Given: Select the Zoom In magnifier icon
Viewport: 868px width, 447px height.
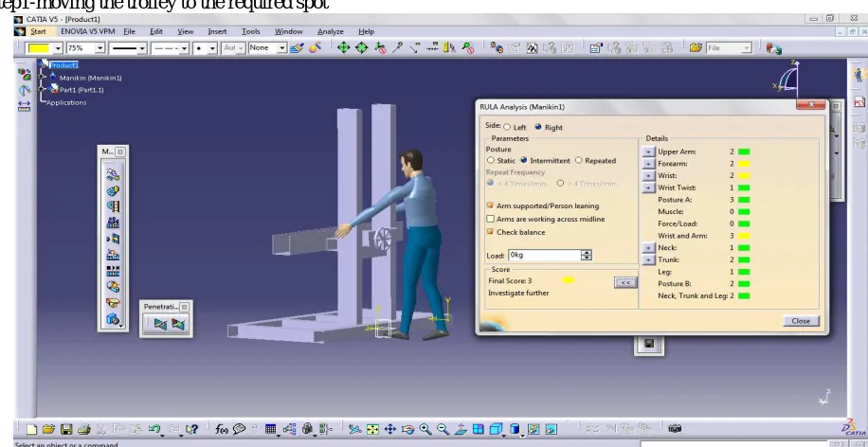Looking at the screenshot, I should (x=425, y=429).
